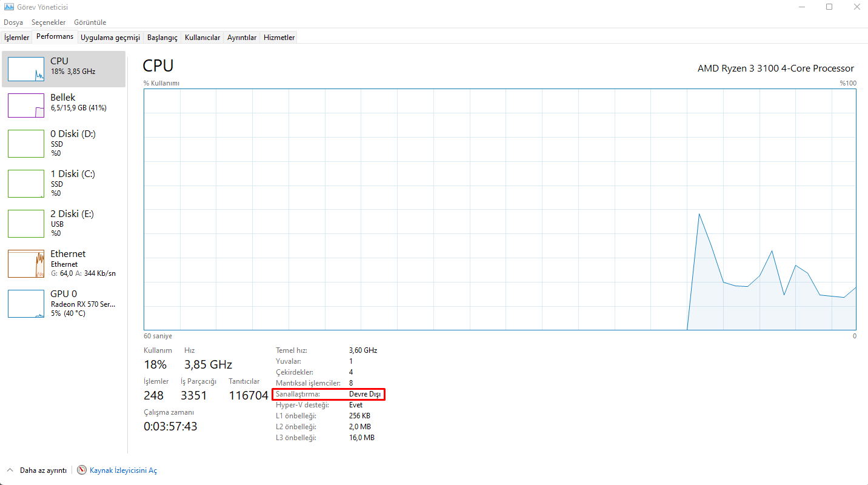
Task: Open Kaynak İzleyicisini Aç link
Action: coord(124,470)
